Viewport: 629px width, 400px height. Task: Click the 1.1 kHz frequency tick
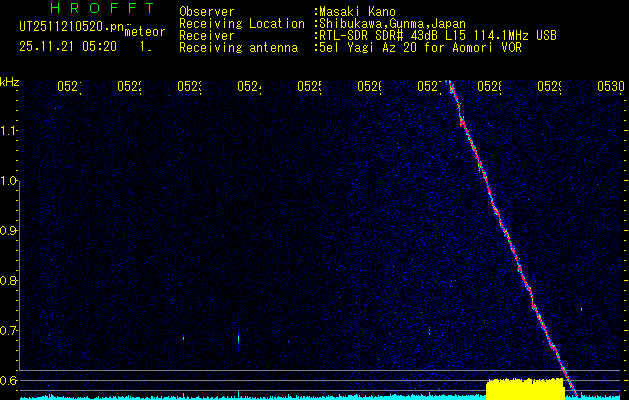point(9,131)
